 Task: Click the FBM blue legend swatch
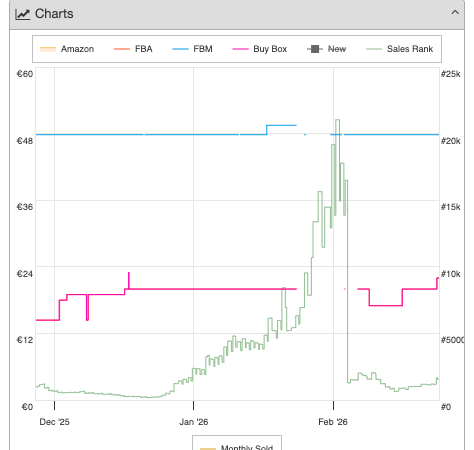point(180,49)
